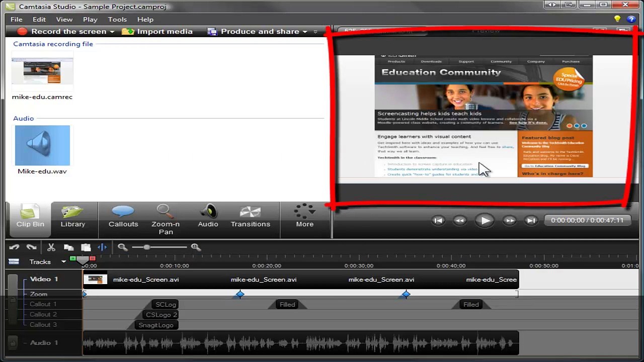The width and height of the screenshot is (644, 362).
Task: Open the Tools menu
Action: [x=117, y=19]
